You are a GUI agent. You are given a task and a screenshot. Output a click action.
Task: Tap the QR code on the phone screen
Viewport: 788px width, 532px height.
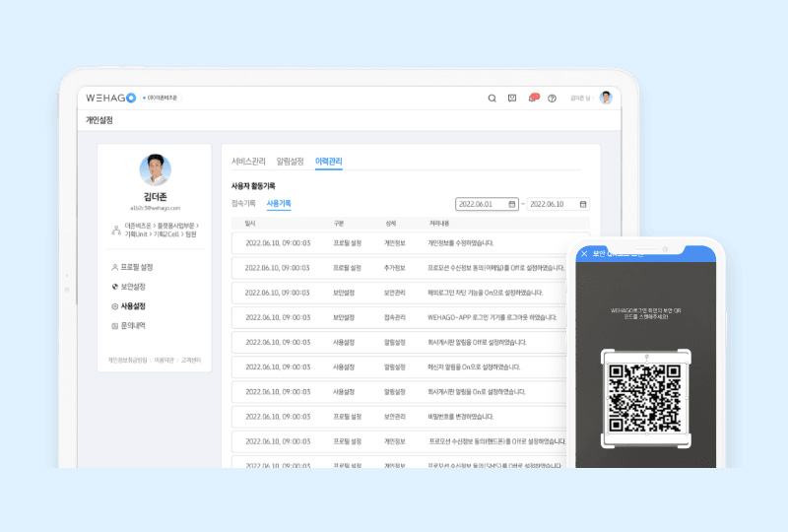(645, 399)
